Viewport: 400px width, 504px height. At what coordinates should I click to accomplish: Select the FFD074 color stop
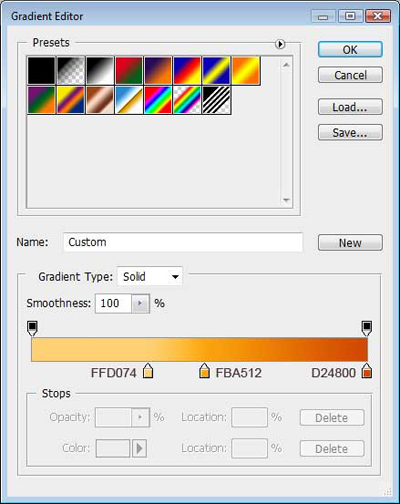pos(148,371)
